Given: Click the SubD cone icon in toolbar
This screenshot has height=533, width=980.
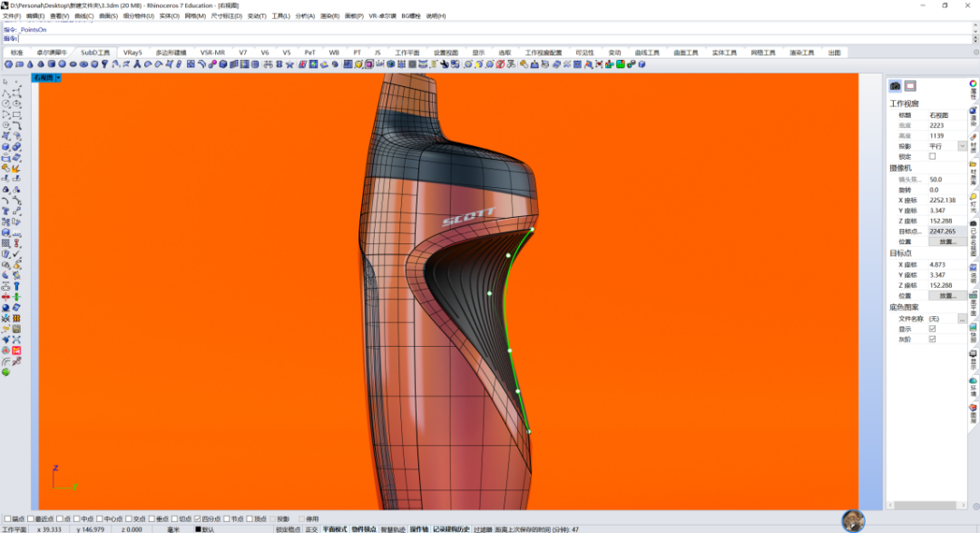Looking at the screenshot, I should pos(31,64).
